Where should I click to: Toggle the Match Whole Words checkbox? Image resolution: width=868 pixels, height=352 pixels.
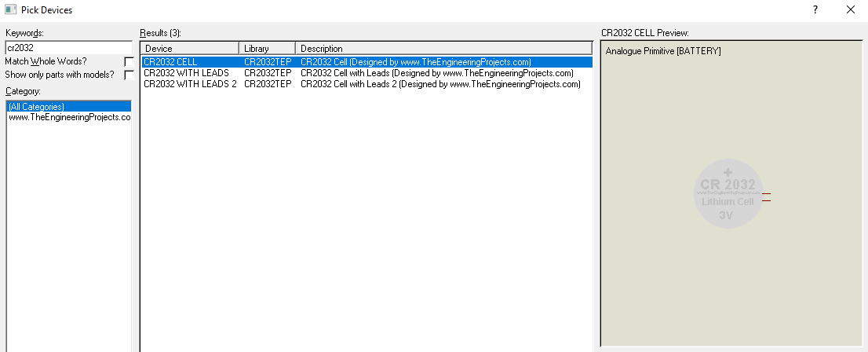129,61
